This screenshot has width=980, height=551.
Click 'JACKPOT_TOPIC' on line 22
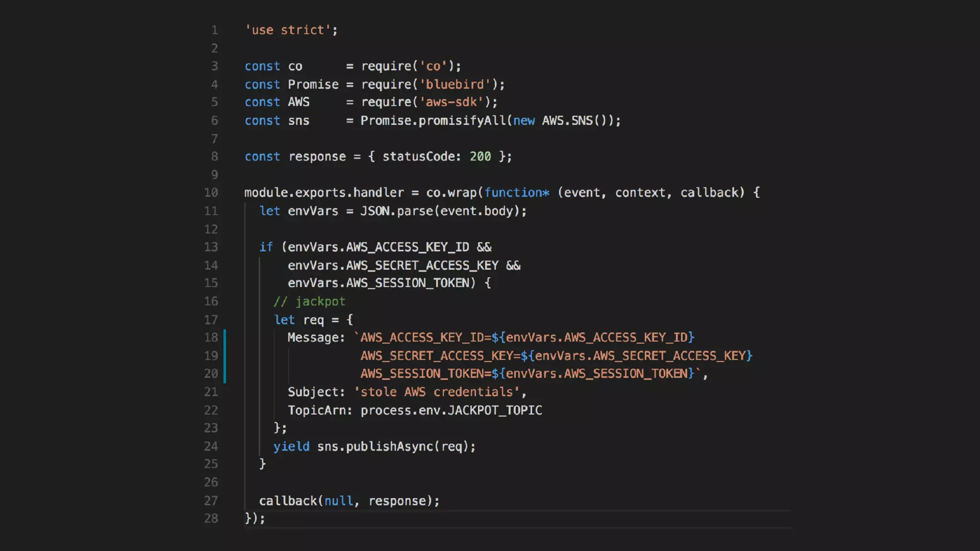coord(495,410)
